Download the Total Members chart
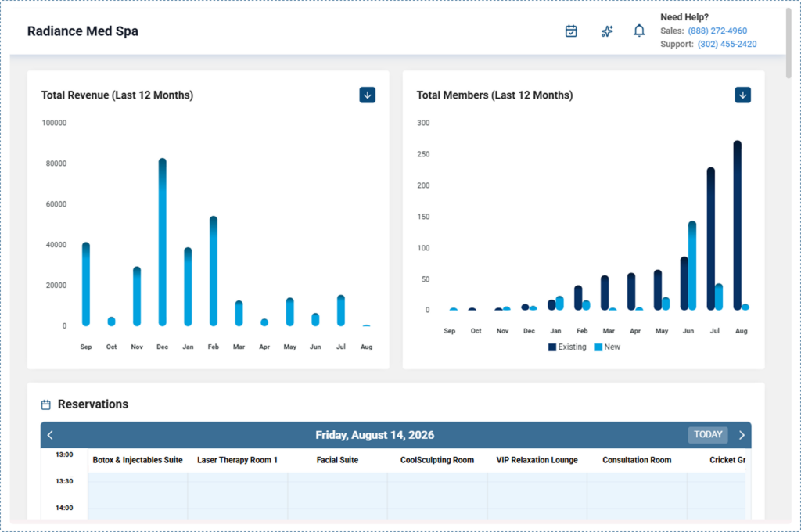The height and width of the screenshot is (532, 801). (x=743, y=95)
